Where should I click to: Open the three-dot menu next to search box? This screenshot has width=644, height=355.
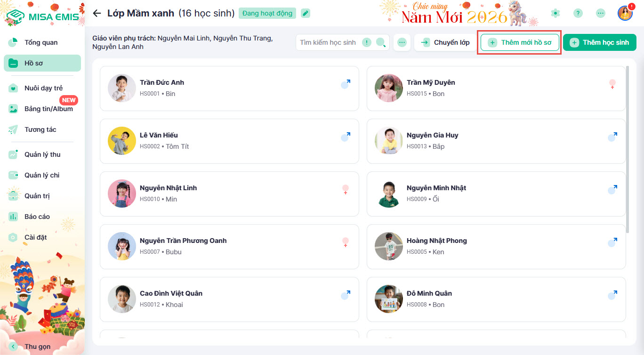(x=402, y=43)
